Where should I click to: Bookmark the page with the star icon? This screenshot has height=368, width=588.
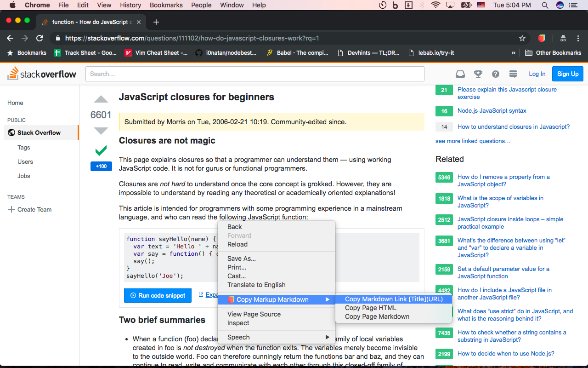pyautogui.click(x=522, y=39)
